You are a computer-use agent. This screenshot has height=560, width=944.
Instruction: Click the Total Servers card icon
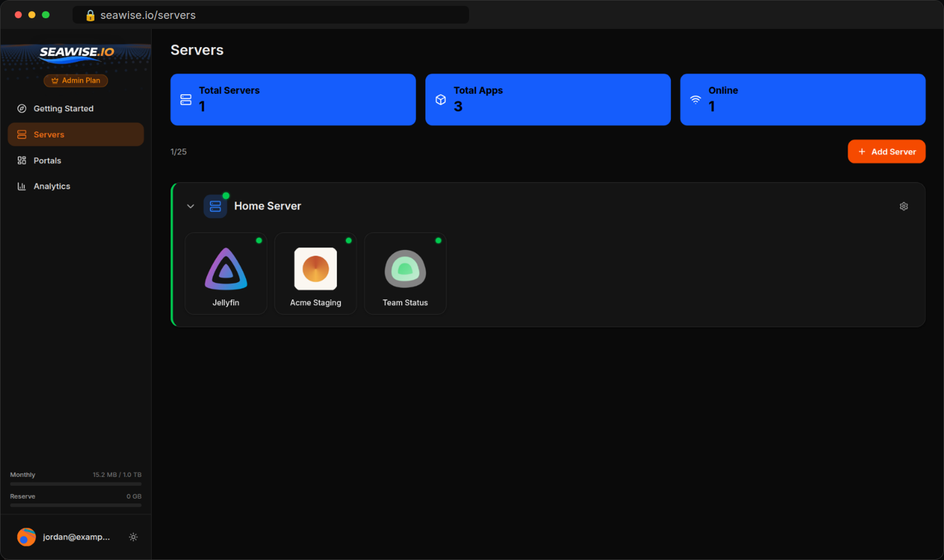[x=186, y=100]
